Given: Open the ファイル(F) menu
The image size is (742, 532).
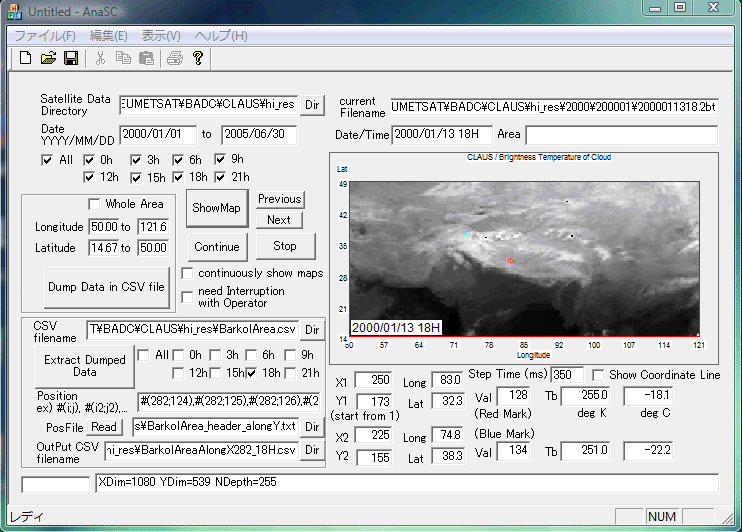Looking at the screenshot, I should point(44,35).
